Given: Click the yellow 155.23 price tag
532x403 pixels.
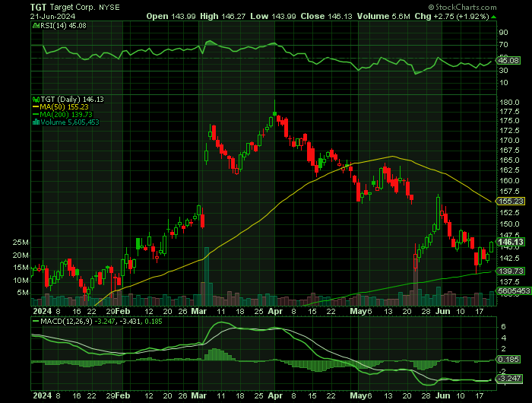Looking at the screenshot, I should 511,201.
